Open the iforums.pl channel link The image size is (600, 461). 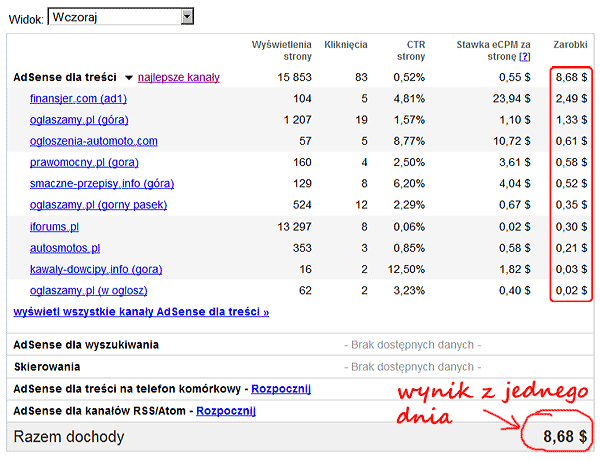click(x=54, y=227)
